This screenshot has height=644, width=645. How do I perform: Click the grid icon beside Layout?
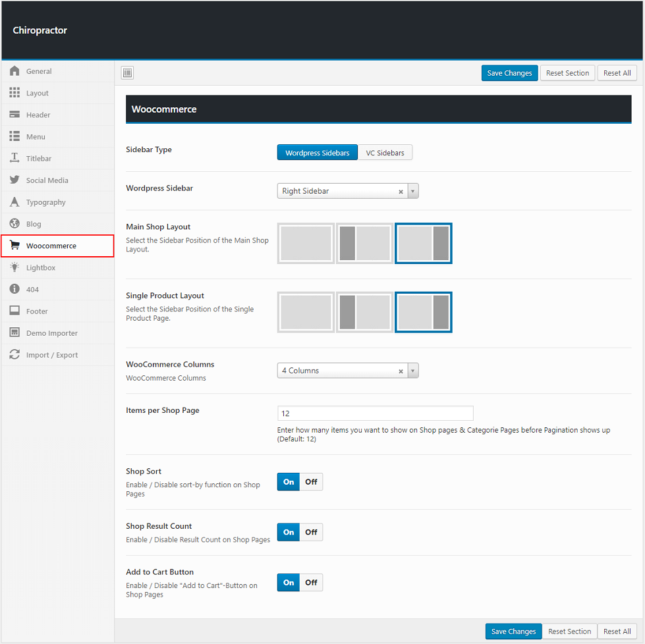pyautogui.click(x=14, y=93)
